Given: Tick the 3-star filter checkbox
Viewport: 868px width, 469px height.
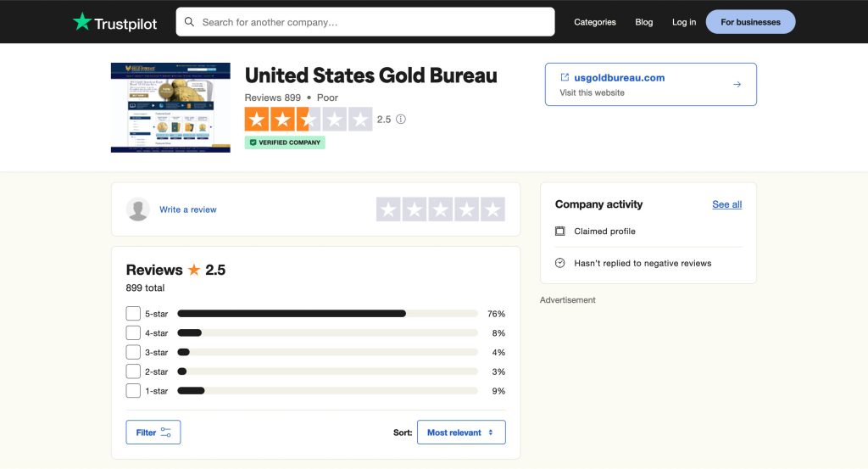Looking at the screenshot, I should point(133,352).
